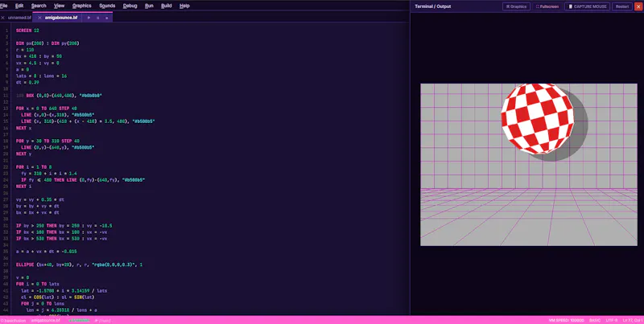Open the Help menu
Image resolution: width=644 pixels, height=324 pixels.
coord(184,6)
